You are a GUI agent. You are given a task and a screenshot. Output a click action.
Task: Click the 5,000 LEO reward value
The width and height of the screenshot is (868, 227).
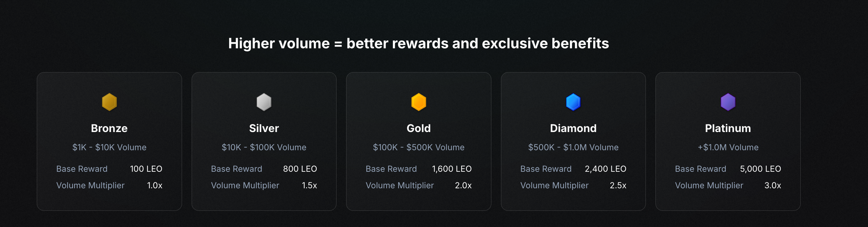pos(760,169)
